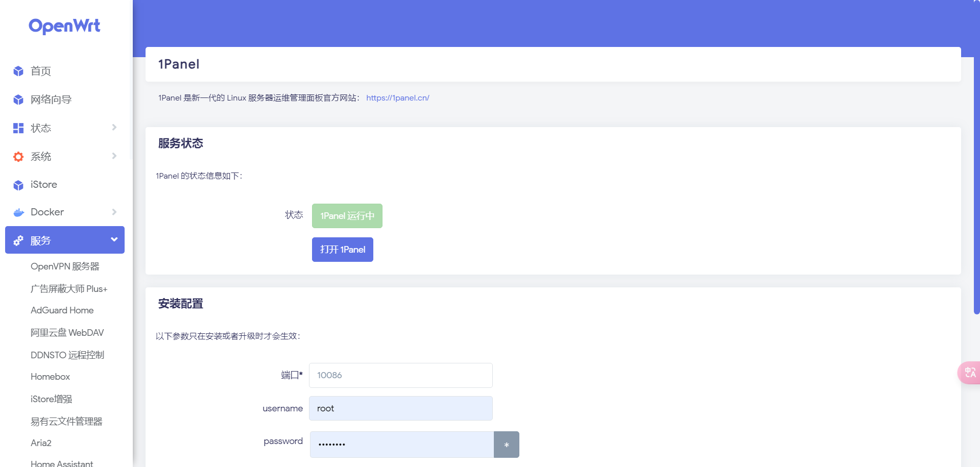Open 广告屏蔽大师 Plus+ submenu item

point(69,289)
